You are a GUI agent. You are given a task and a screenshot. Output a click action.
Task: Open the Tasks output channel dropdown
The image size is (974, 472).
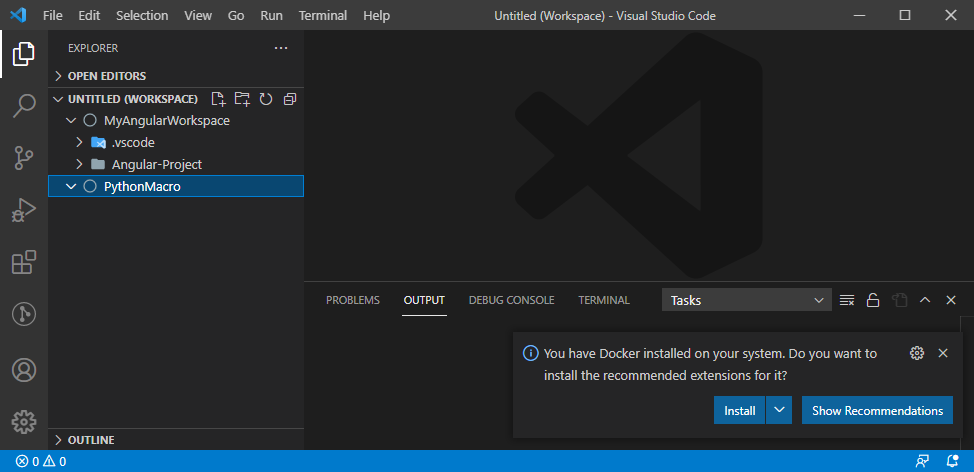click(x=747, y=300)
